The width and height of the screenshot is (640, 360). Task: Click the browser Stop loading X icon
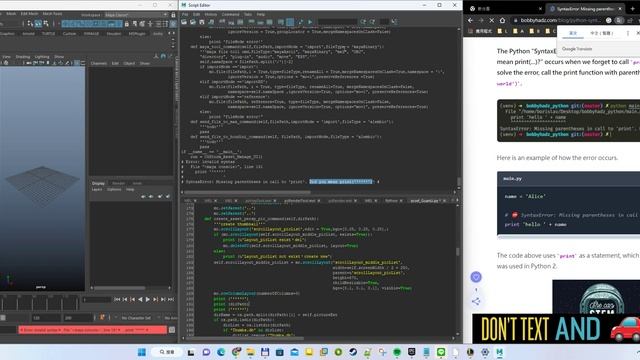[491, 20]
